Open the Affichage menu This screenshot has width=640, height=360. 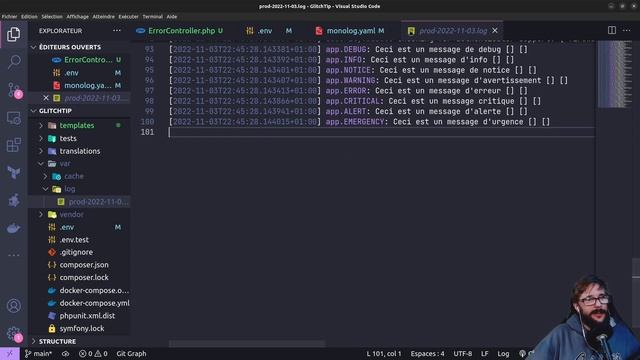tap(78, 17)
